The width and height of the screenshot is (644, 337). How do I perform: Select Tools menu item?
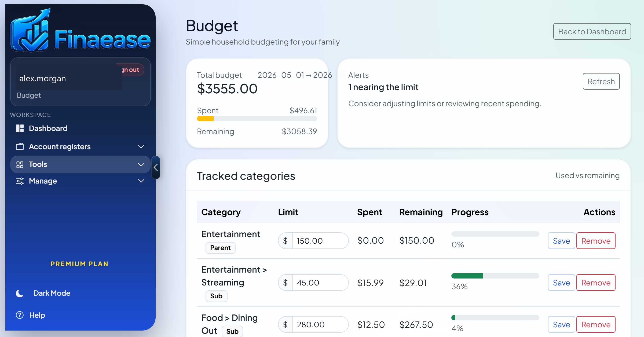38,164
